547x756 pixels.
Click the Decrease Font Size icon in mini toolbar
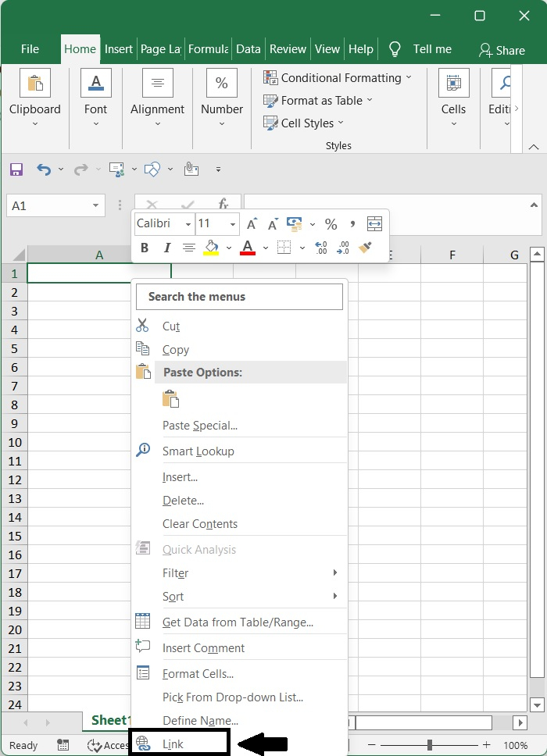pos(273,224)
